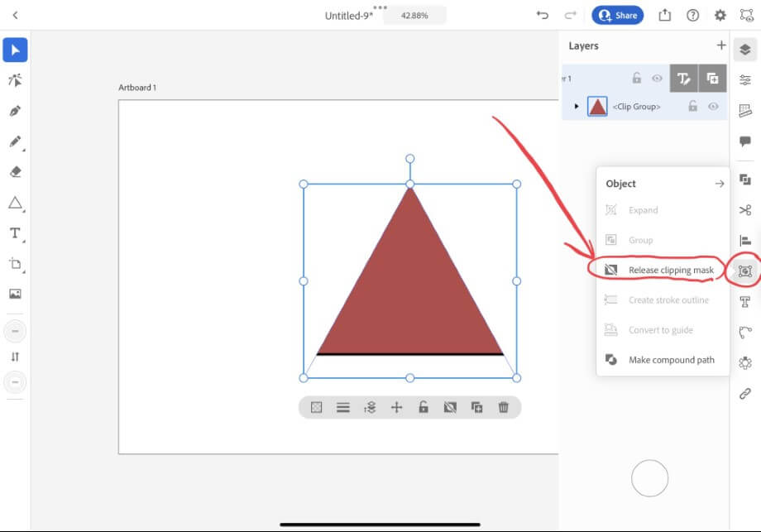Open the Object panel icon
Image resolution: width=761 pixels, height=532 pixels.
tap(745, 271)
